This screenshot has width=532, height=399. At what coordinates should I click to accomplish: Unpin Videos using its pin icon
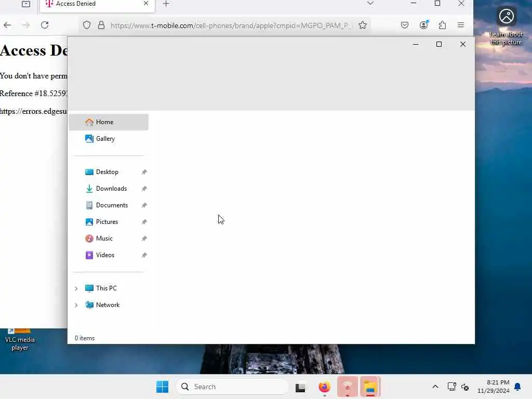[x=144, y=255]
